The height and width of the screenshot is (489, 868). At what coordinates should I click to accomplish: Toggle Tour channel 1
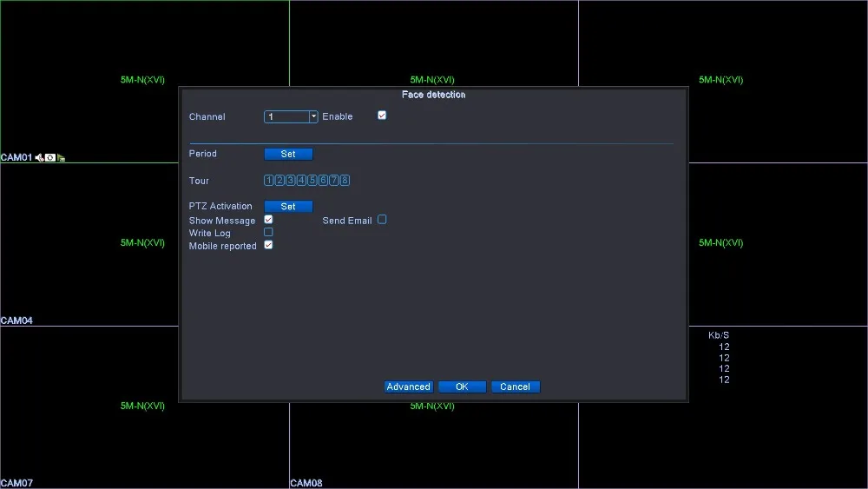pyautogui.click(x=268, y=180)
